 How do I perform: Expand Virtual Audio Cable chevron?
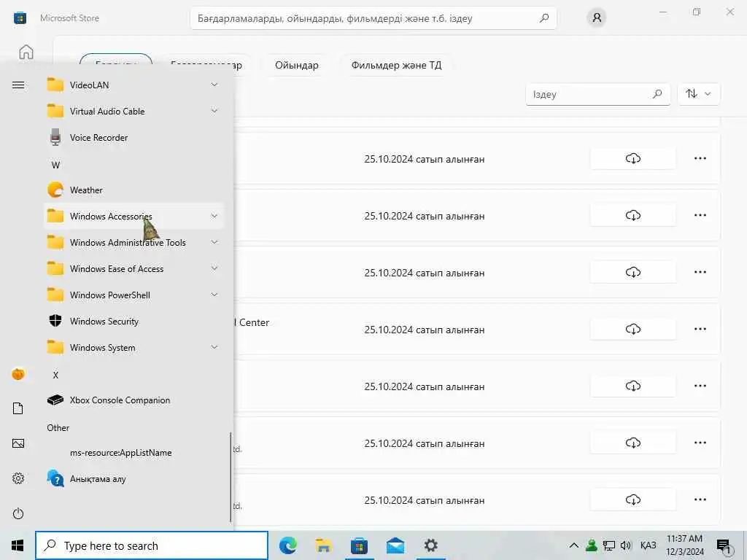tap(214, 111)
